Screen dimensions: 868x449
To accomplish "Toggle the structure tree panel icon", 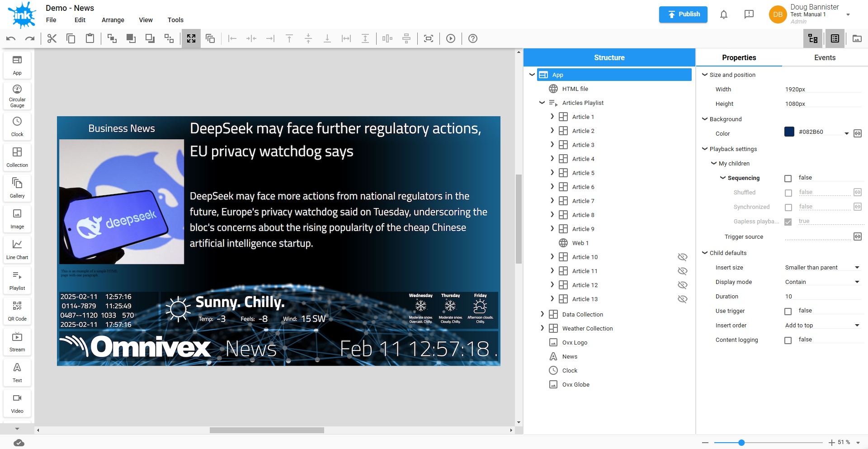I will click(813, 38).
